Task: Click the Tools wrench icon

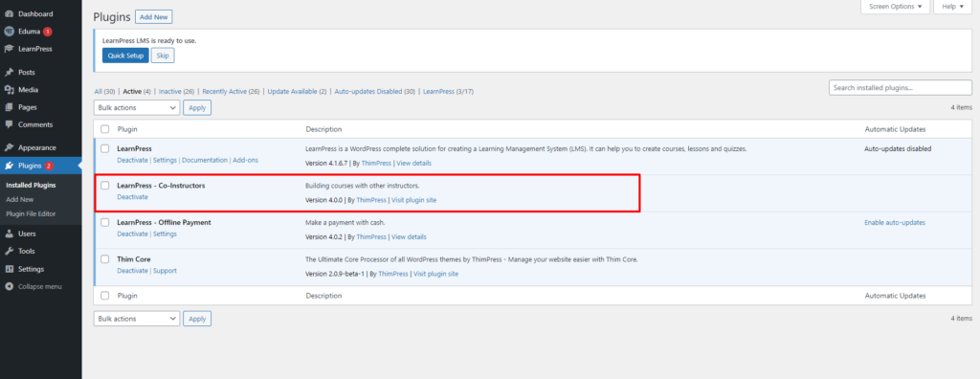Action: (9, 252)
